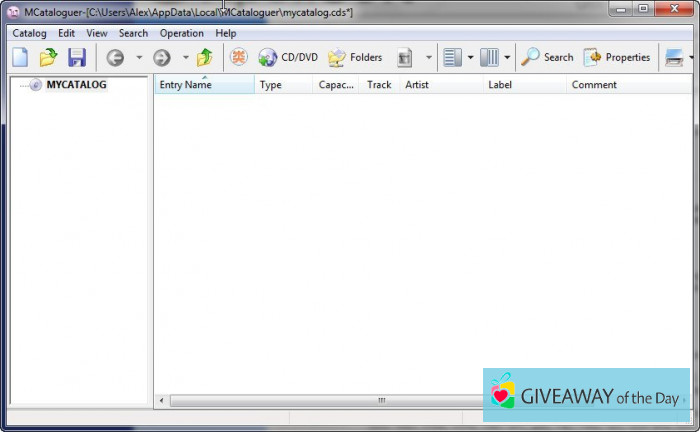Click the New catalog icon
This screenshot has height=432, width=700.
20,58
